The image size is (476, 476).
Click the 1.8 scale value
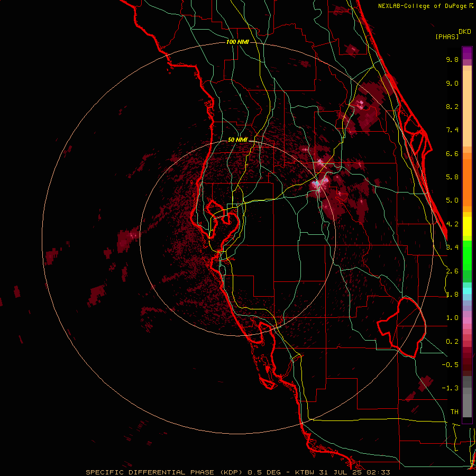(452, 295)
